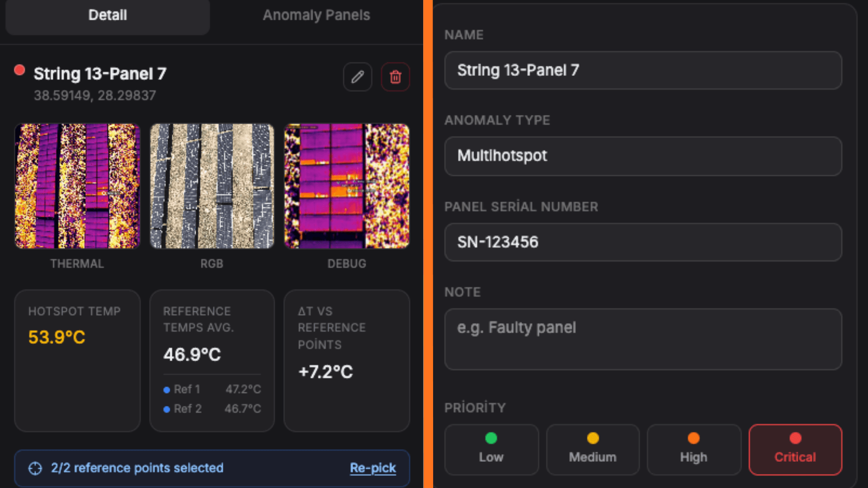868x488 pixels.
Task: Focus the Name input field
Action: 643,70
